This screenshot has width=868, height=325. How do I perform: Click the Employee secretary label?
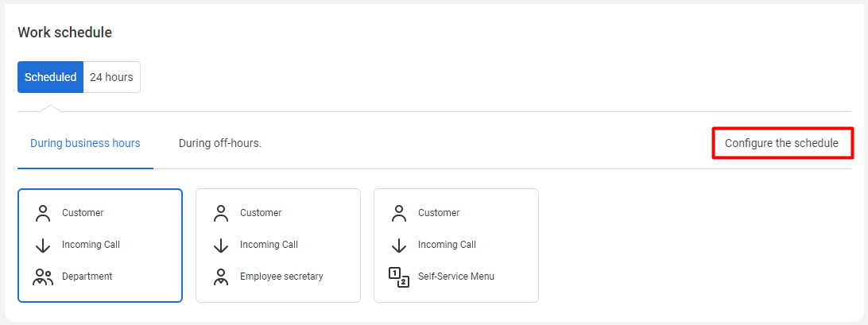coord(281,277)
